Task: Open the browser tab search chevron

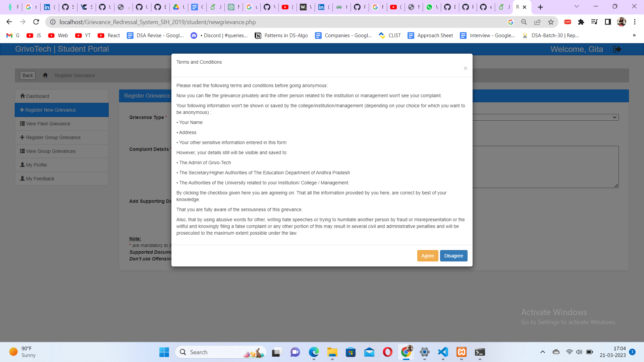Action: (577, 6)
